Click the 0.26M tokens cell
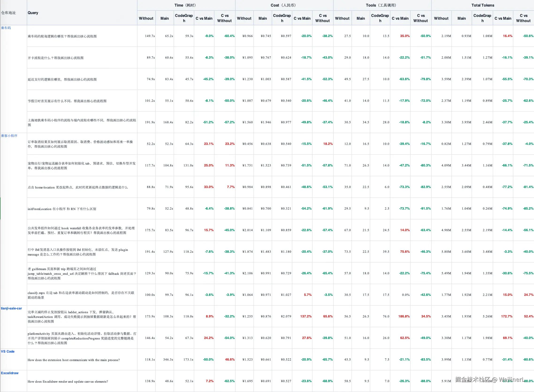 click(x=488, y=209)
